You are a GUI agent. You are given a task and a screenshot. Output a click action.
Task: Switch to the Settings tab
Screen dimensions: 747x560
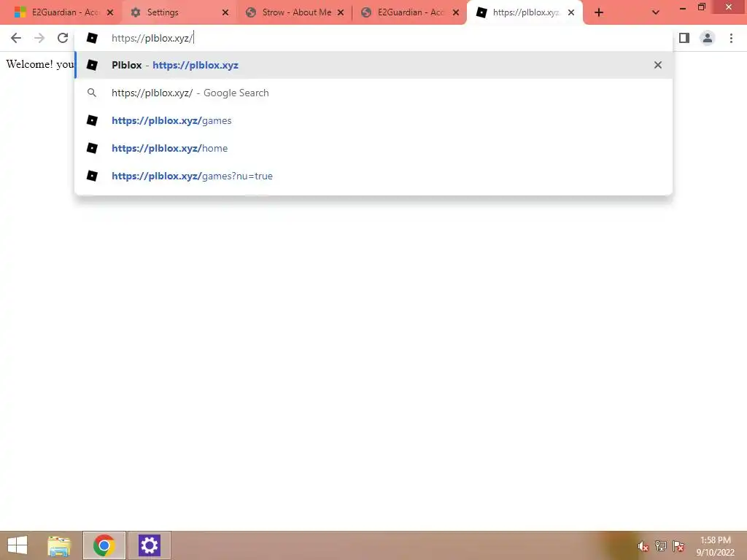tap(179, 12)
